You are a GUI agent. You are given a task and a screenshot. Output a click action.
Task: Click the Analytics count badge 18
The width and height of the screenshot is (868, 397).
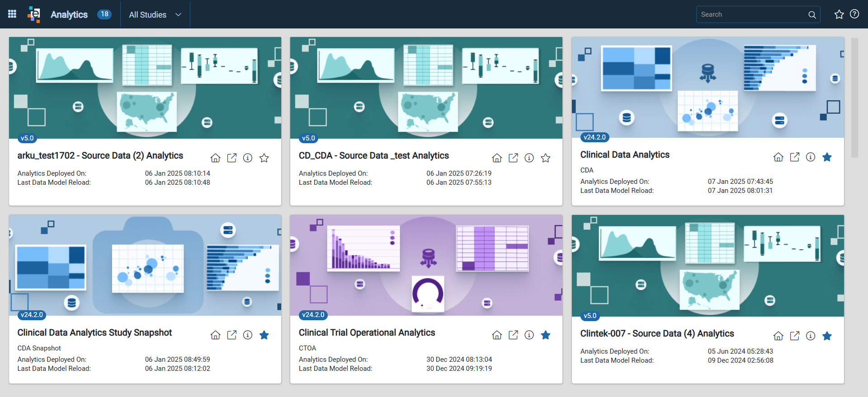pos(104,14)
